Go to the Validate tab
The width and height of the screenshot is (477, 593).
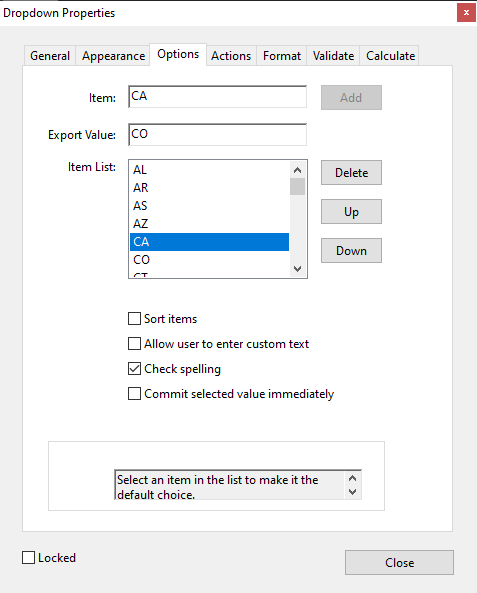coord(333,56)
